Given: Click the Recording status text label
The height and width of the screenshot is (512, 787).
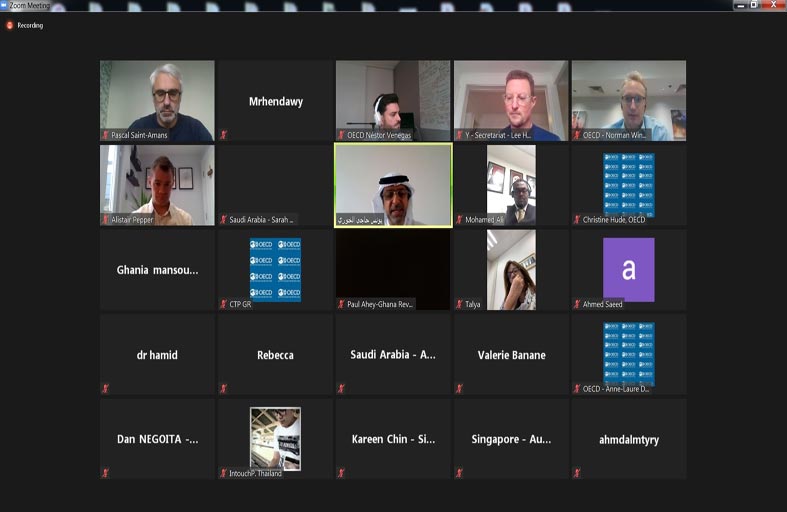Looking at the screenshot, I should pos(30,25).
